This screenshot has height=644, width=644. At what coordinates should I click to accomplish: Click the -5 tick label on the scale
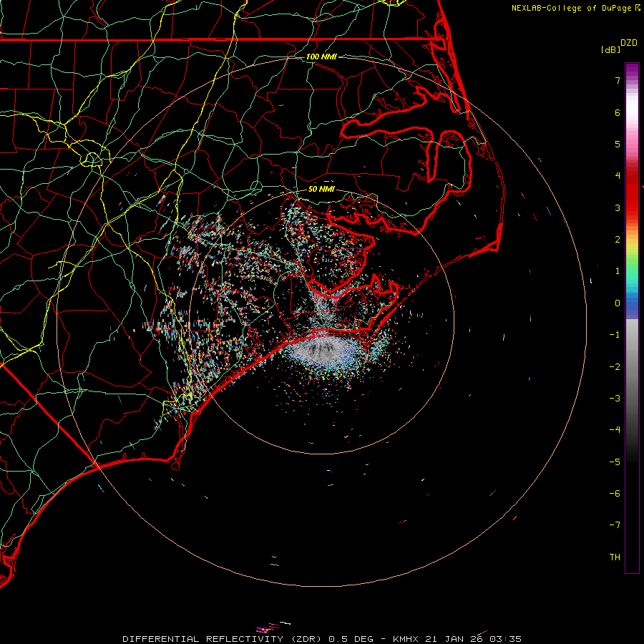point(615,462)
